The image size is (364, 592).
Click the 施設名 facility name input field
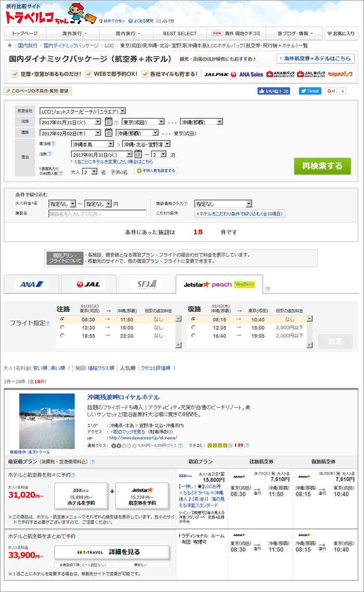(x=97, y=214)
